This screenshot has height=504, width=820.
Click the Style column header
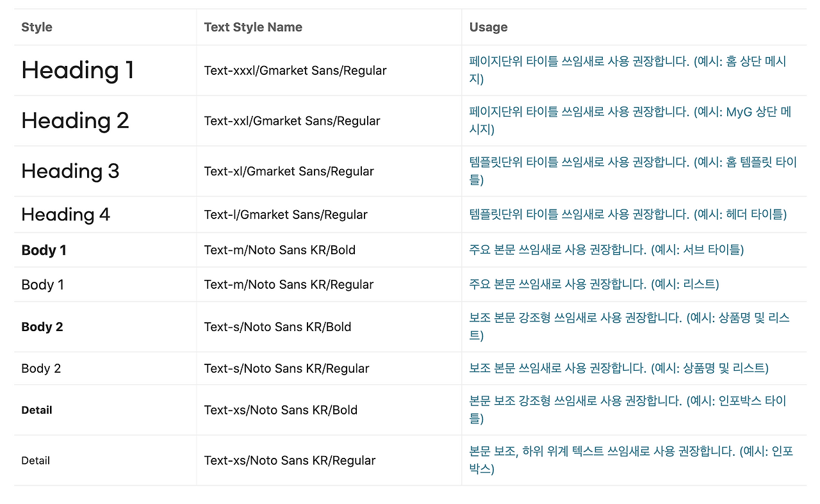37,27
